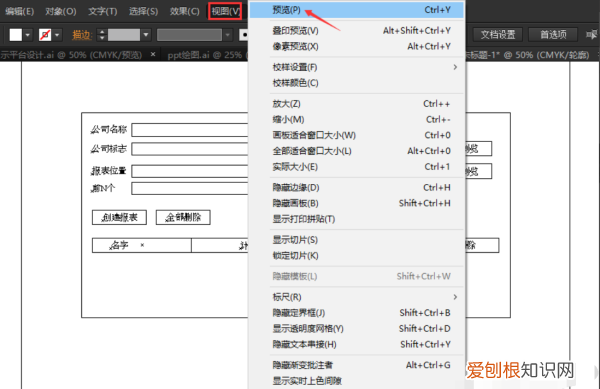Switch to the 未标题-1 document tab
Image resolution: width=600 pixels, height=389 pixels.
(x=528, y=55)
